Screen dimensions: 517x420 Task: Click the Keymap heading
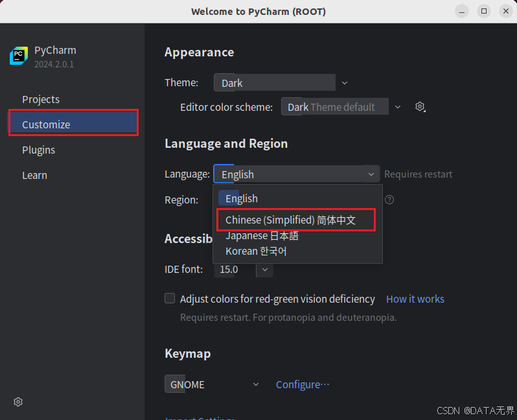click(188, 353)
